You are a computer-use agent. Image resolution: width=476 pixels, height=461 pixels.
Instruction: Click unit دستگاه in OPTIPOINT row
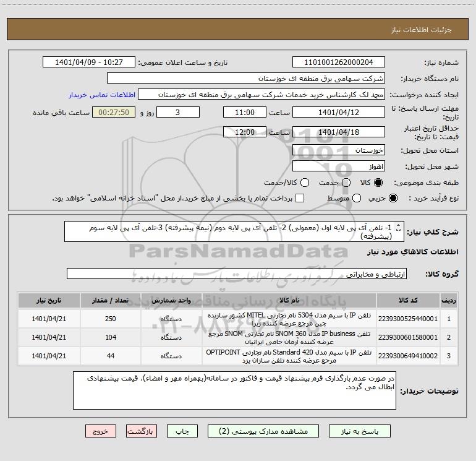pyautogui.click(x=171, y=356)
